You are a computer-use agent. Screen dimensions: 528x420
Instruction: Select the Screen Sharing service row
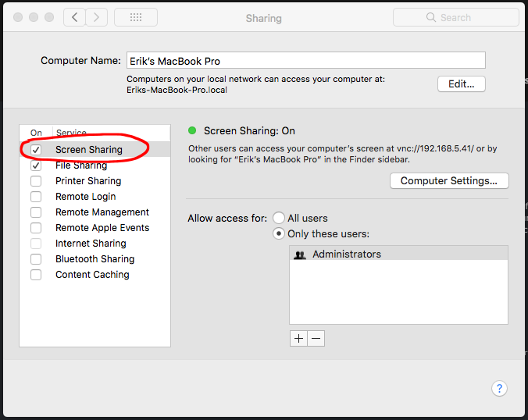(95, 149)
